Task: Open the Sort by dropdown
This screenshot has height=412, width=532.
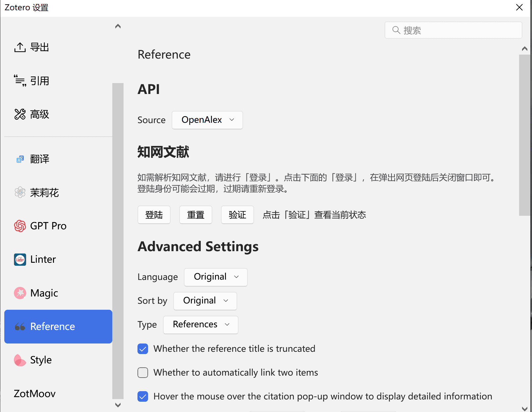Action: pos(205,301)
